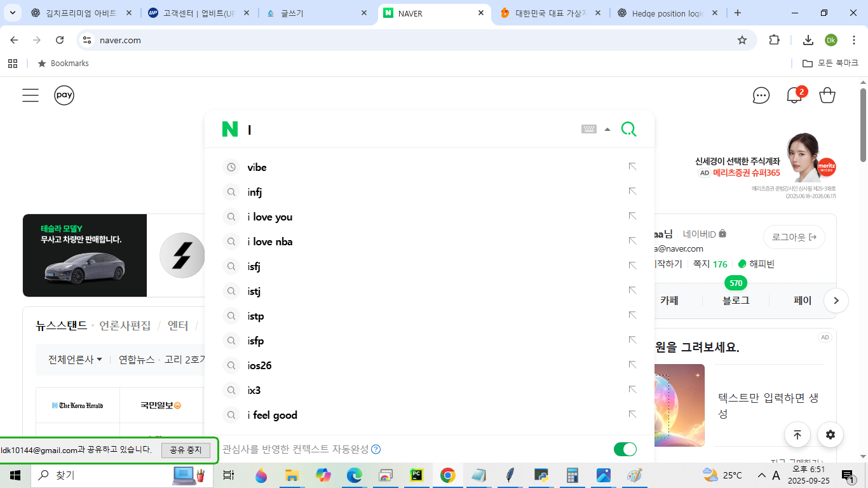This screenshot has width=868, height=488.
Task: Toggle the context autocomplete switch off
Action: click(625, 449)
